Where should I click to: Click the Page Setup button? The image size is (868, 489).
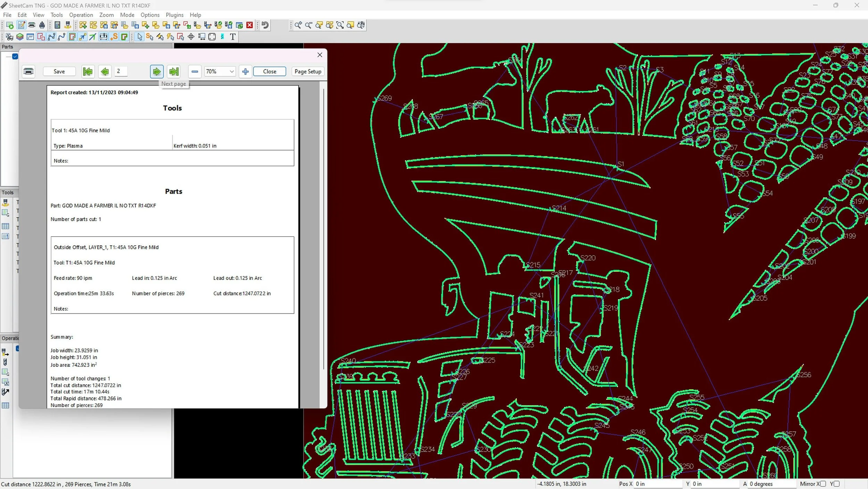click(x=308, y=72)
